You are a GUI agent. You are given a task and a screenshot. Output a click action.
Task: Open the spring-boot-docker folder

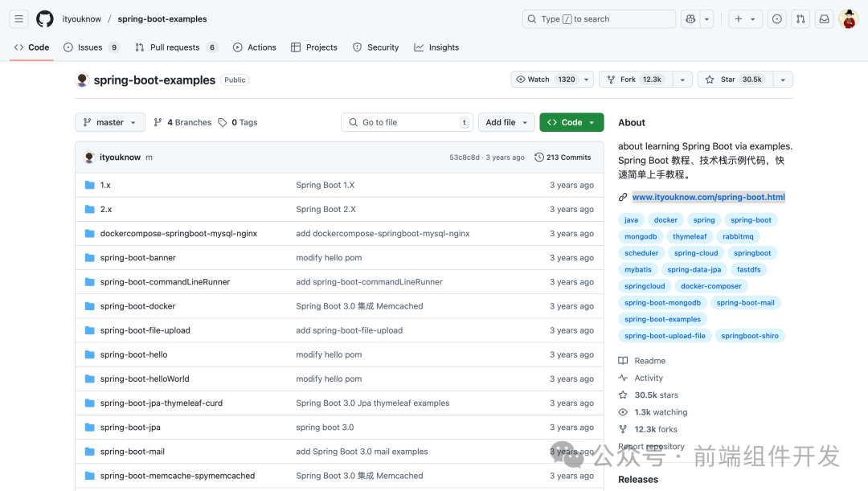138,306
